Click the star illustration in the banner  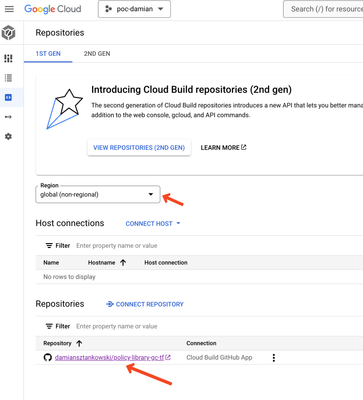click(64, 109)
